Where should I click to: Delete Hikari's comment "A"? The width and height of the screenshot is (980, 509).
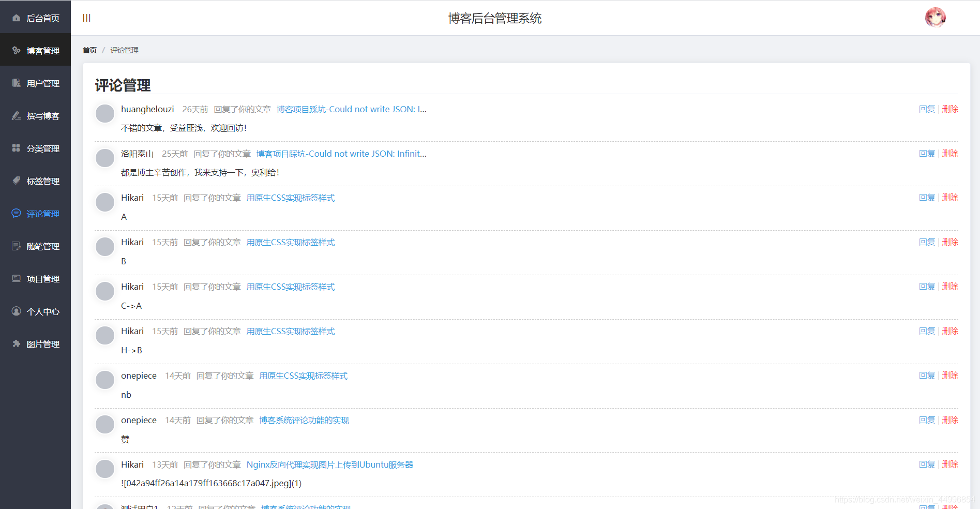950,198
